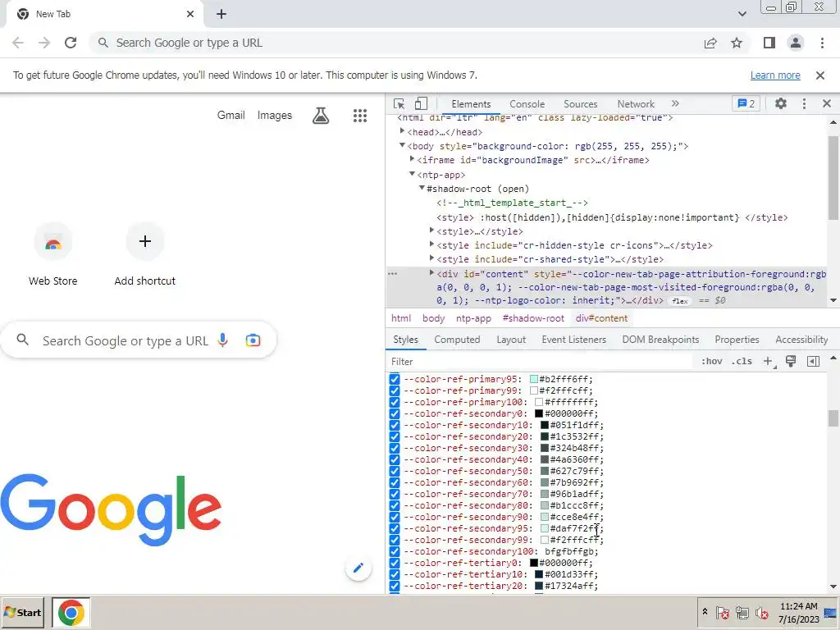840x630 pixels.
Task: Open the issues counter badge showing 2
Action: click(x=746, y=103)
